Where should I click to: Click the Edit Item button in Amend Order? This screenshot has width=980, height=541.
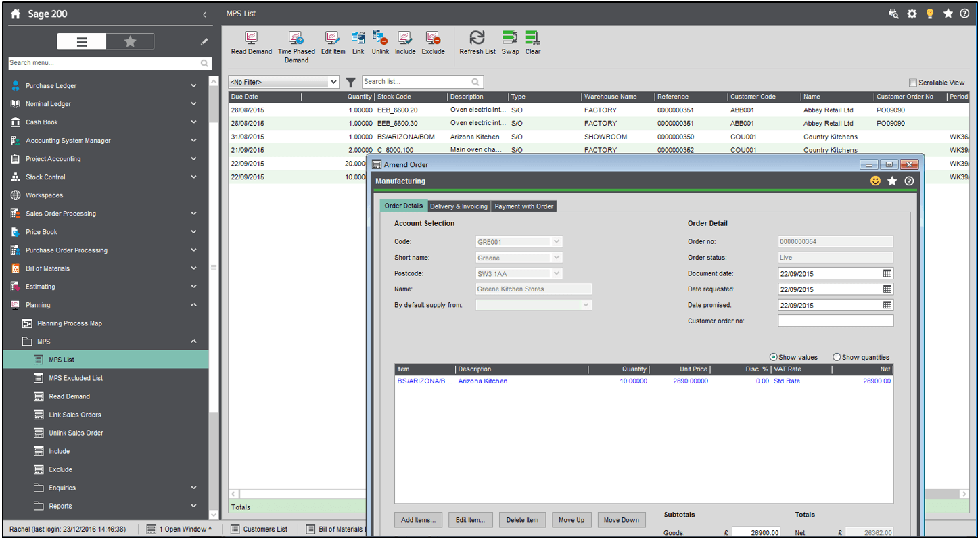click(470, 520)
